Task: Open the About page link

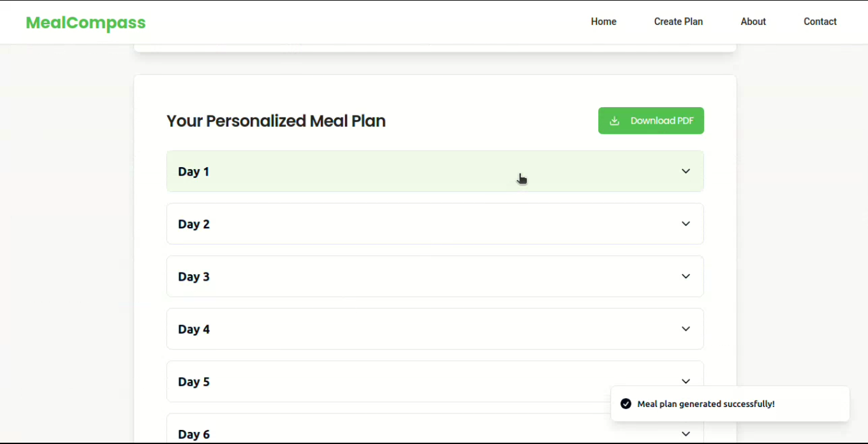Action: (753, 22)
